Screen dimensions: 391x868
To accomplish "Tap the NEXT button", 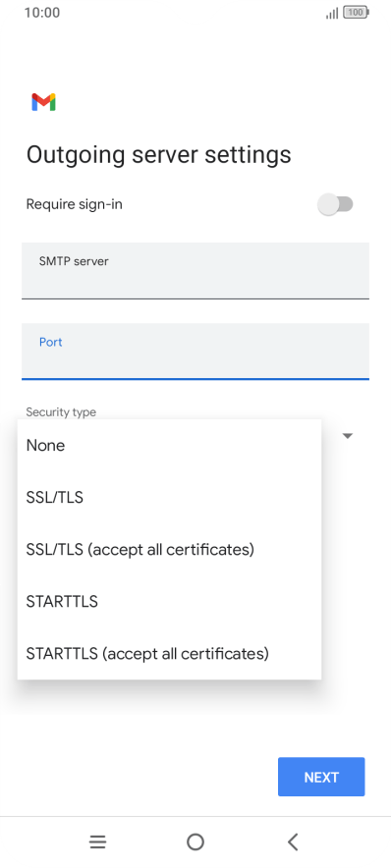I will [321, 777].
